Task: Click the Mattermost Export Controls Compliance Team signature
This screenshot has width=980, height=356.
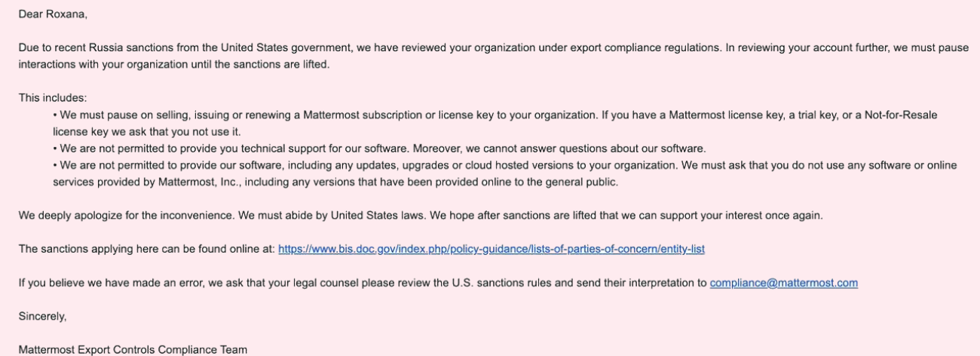Action: pos(133,350)
